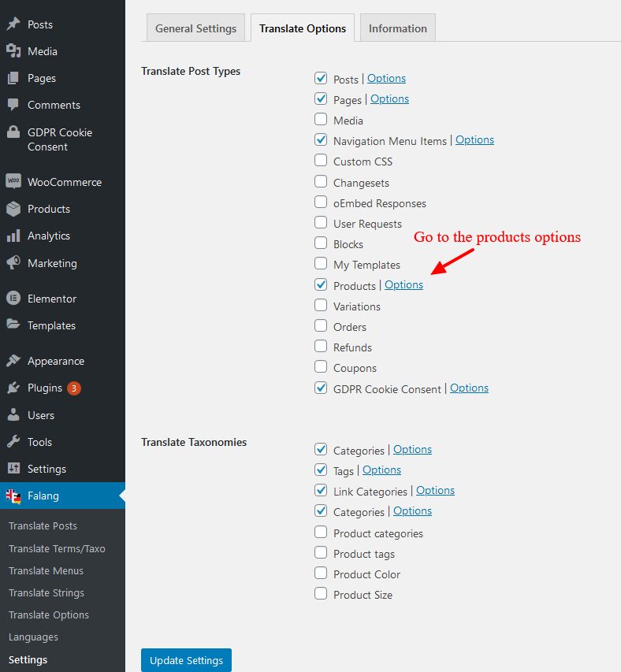Enable the My Templates checkbox
Viewport: 621px width, 672px height.
tap(321, 264)
